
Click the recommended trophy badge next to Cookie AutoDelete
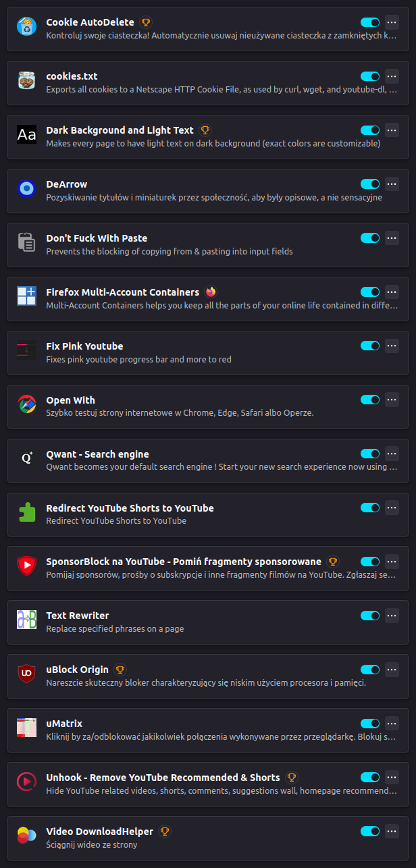(146, 22)
